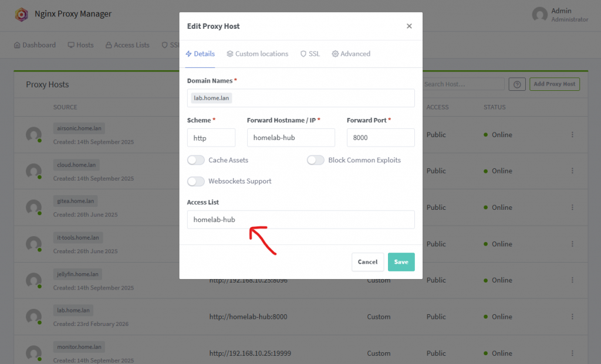Screen dimensions: 601x364
Task: Open the three-dot menu for airsonic.home.lan
Action: (572, 135)
